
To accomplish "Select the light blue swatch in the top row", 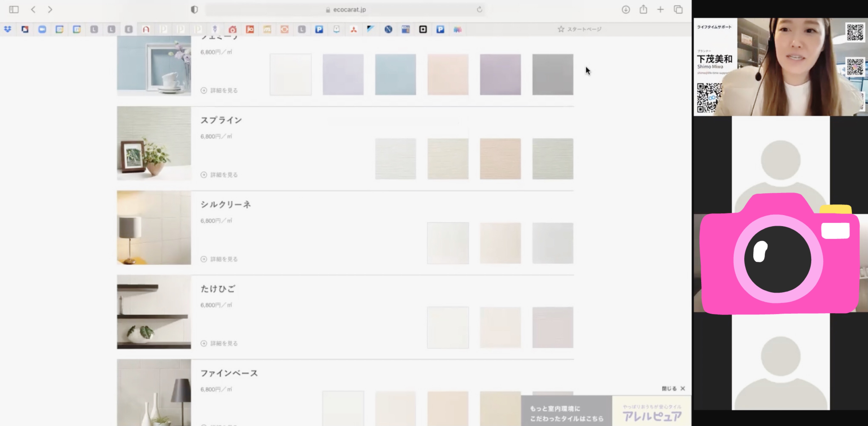I will pos(396,74).
